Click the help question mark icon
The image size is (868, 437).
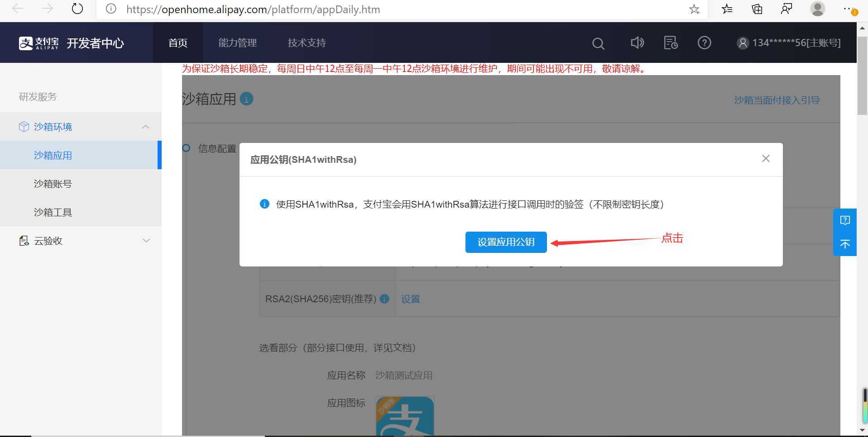[x=704, y=43]
